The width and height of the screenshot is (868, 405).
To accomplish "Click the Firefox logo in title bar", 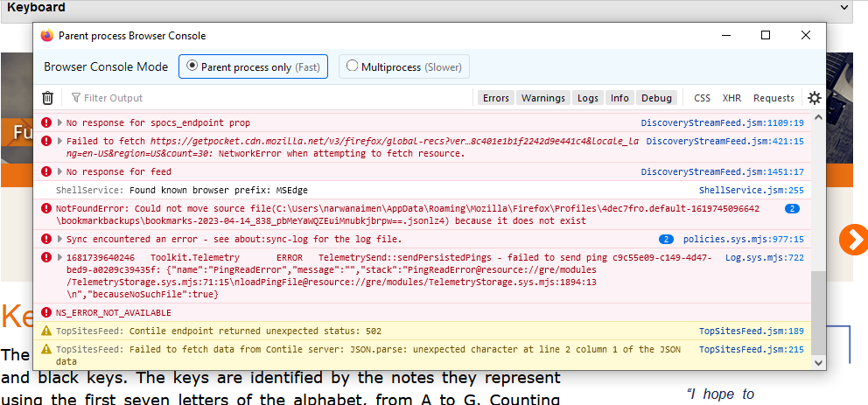I will [x=47, y=35].
